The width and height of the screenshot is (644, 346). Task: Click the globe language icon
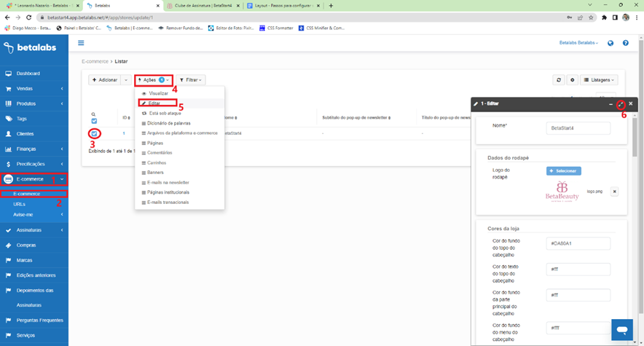610,44
